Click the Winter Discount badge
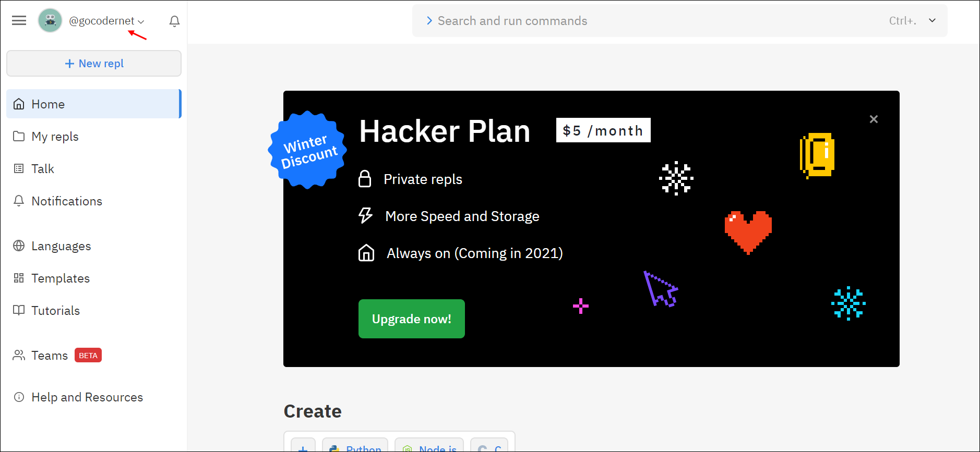The width and height of the screenshot is (980, 452). tap(308, 150)
